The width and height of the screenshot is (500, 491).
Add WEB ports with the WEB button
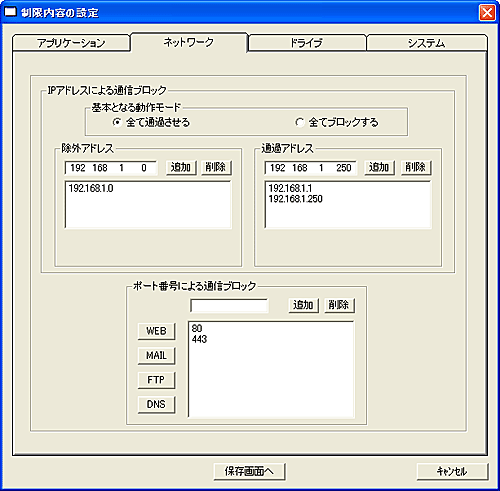click(x=156, y=331)
